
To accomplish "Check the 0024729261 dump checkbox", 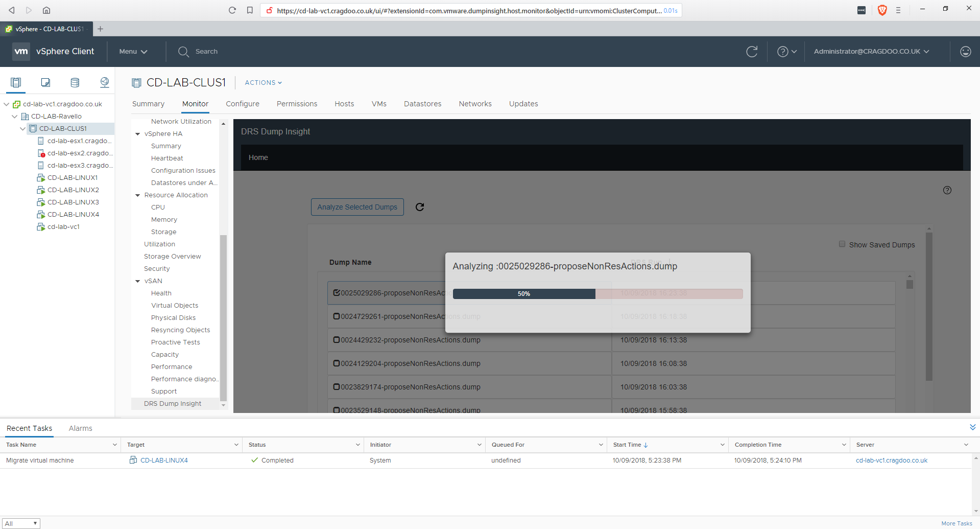I will pyautogui.click(x=337, y=316).
